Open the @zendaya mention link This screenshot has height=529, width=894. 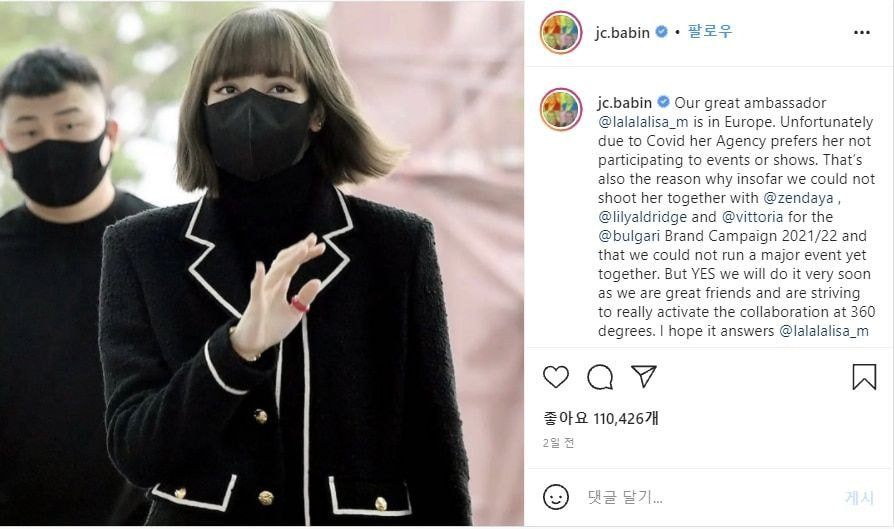click(x=798, y=198)
